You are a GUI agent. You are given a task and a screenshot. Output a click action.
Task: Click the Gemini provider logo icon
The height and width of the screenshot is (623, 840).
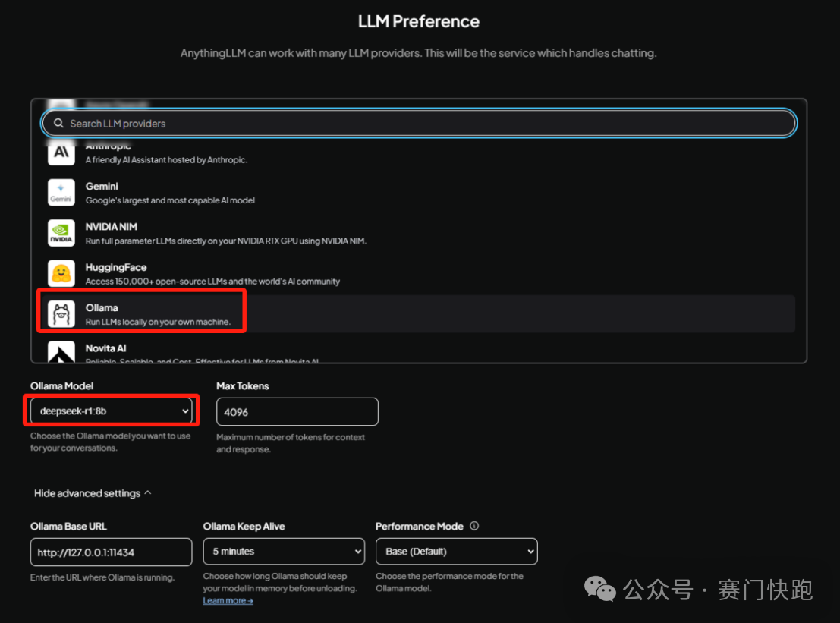pos(61,193)
